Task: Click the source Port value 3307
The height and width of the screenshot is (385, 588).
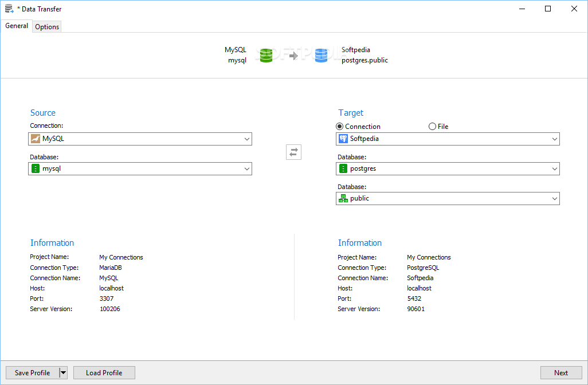Action: pyautogui.click(x=107, y=299)
